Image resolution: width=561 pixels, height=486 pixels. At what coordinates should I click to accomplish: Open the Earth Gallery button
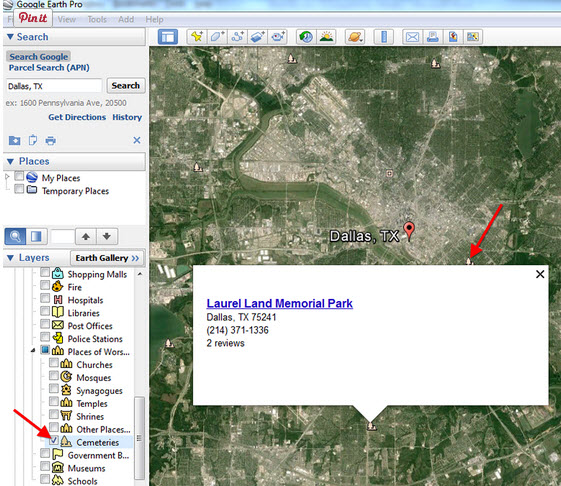point(108,258)
